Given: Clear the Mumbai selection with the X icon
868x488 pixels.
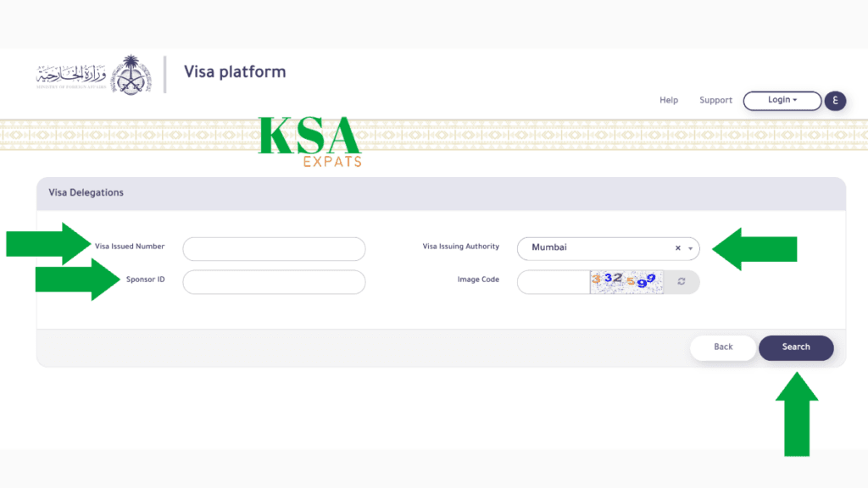Looking at the screenshot, I should (677, 247).
